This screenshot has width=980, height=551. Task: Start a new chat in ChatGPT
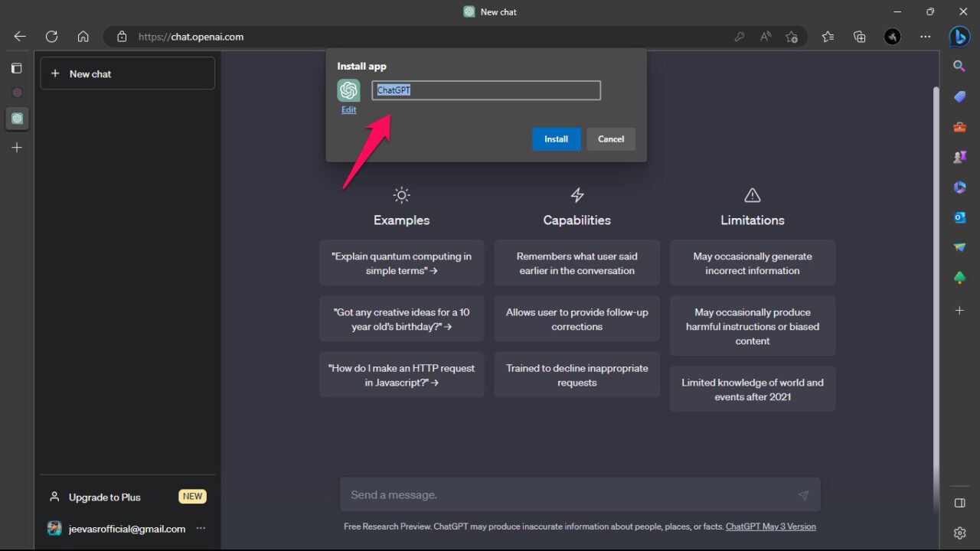127,73
